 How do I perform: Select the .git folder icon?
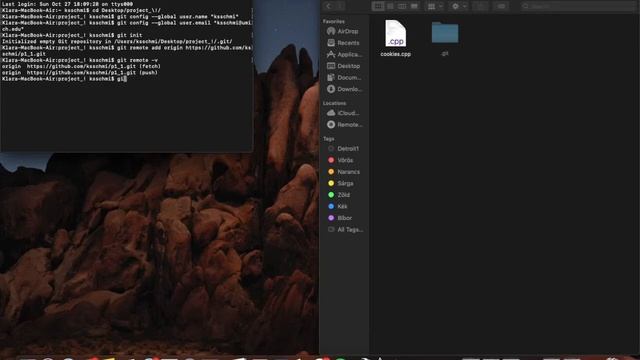point(445,33)
